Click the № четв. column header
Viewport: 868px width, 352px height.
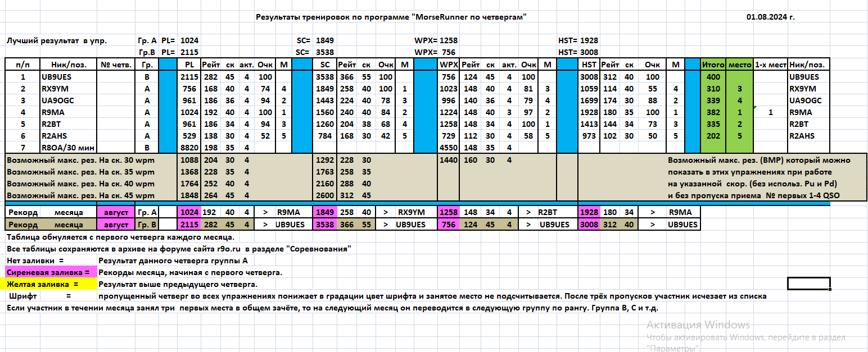(116, 65)
